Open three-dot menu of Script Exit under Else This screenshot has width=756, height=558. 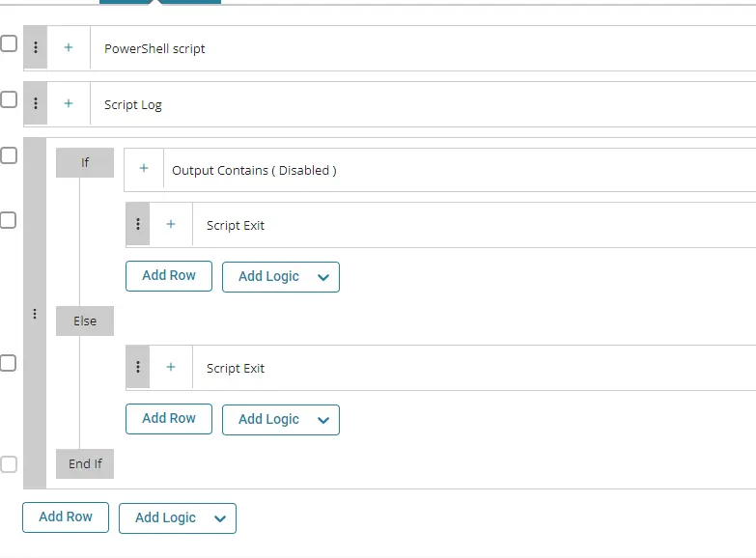coord(138,367)
